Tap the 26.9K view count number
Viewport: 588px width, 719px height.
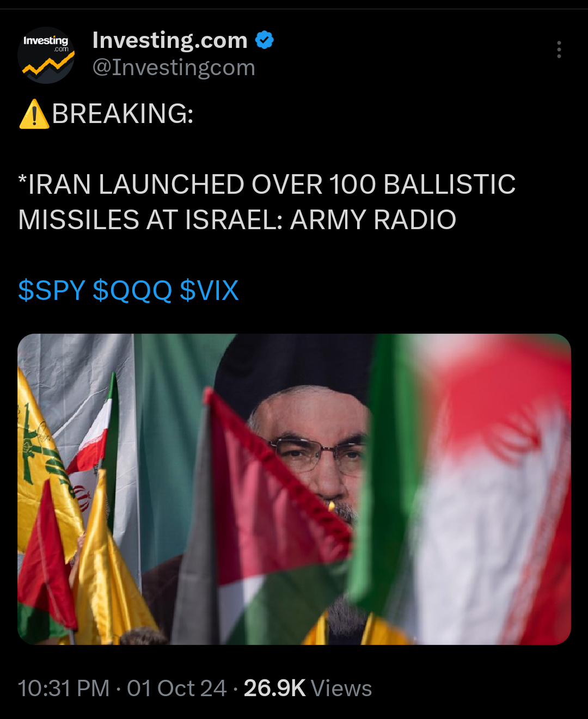(274, 689)
